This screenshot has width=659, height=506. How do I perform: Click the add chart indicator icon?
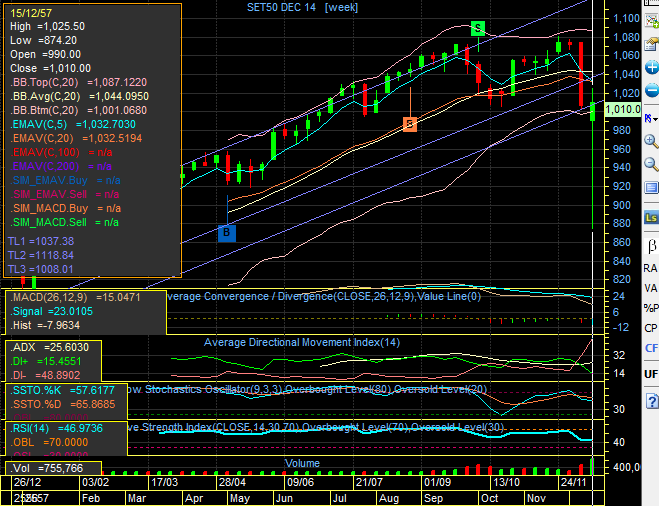(x=652, y=19)
